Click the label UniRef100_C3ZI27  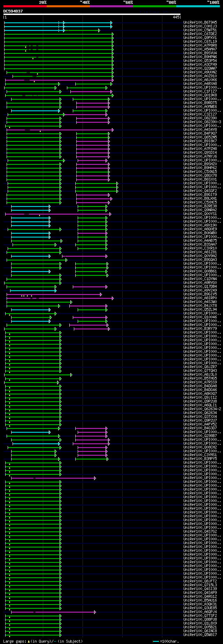tap(200, 114)
